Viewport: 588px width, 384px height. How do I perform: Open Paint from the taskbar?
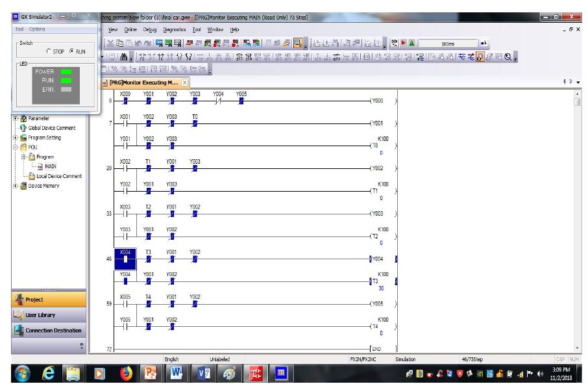click(229, 374)
